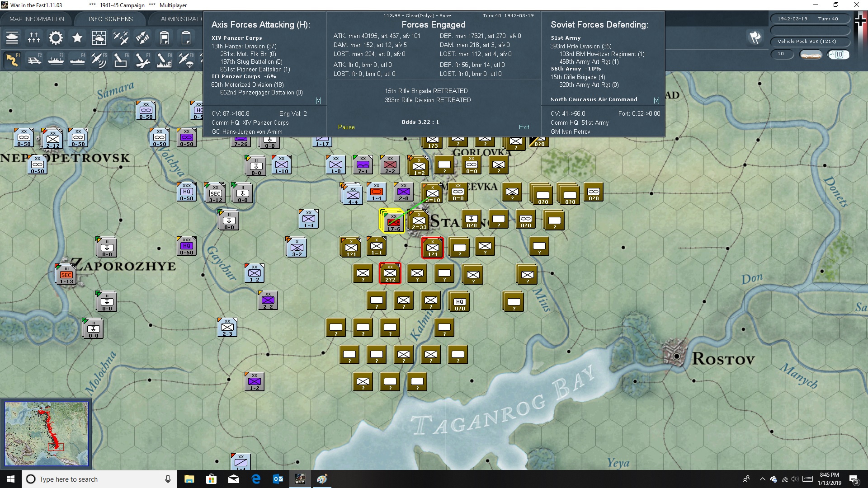The width and height of the screenshot is (868, 488).
Task: Click the end-turn flags icon
Action: click(x=755, y=37)
